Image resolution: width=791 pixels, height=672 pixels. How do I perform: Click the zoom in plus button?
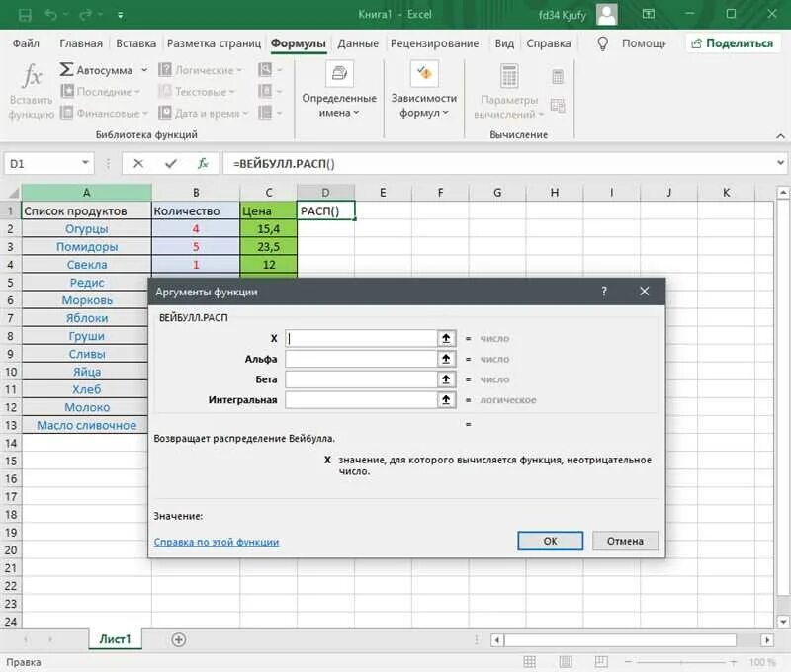point(733,662)
